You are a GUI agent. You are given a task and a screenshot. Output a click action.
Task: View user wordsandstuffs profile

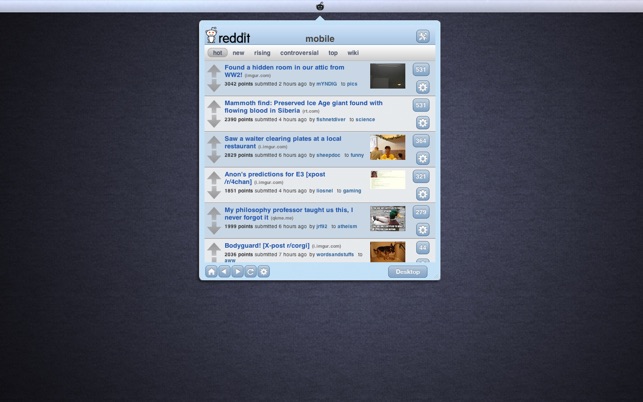335,254
